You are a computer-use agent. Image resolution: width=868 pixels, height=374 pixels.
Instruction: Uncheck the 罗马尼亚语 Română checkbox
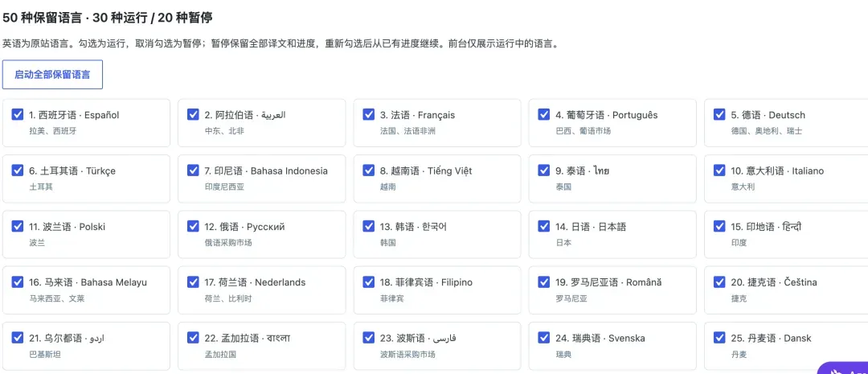[x=543, y=282]
